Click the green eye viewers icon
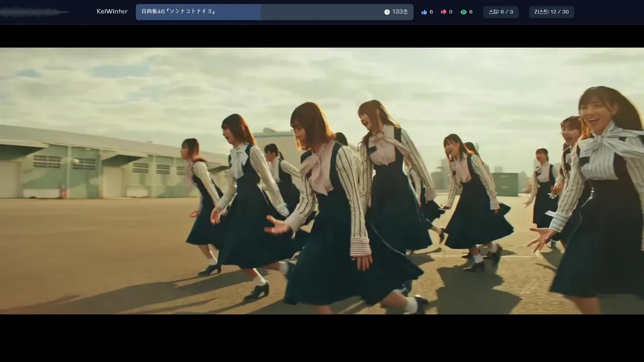This screenshot has height=362, width=644. [463, 12]
